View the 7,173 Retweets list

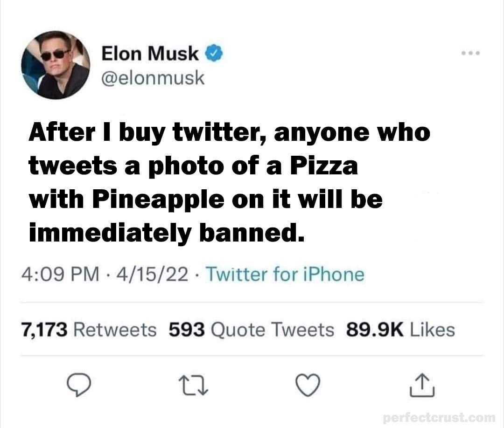tap(89, 330)
